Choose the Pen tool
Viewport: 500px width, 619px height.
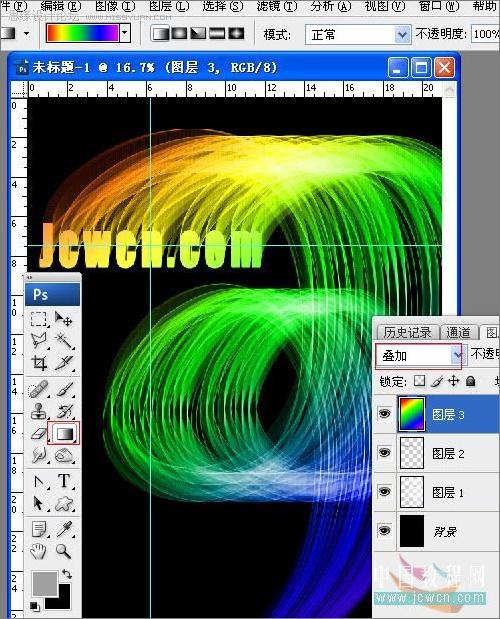click(39, 482)
